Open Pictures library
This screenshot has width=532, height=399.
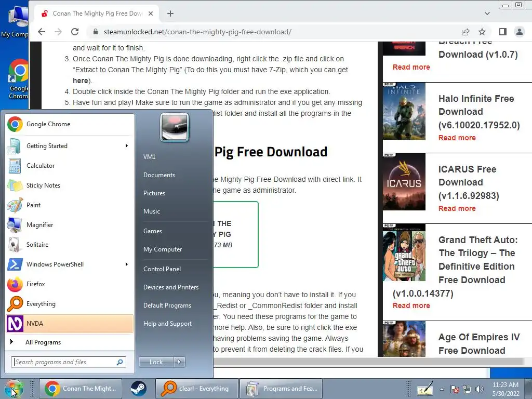(154, 193)
